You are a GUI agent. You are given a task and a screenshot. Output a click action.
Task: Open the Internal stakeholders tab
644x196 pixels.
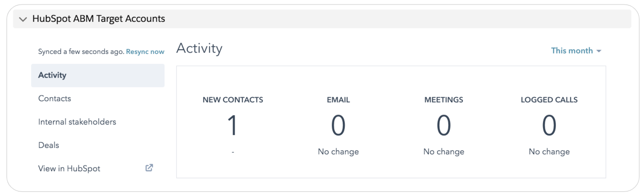click(77, 122)
